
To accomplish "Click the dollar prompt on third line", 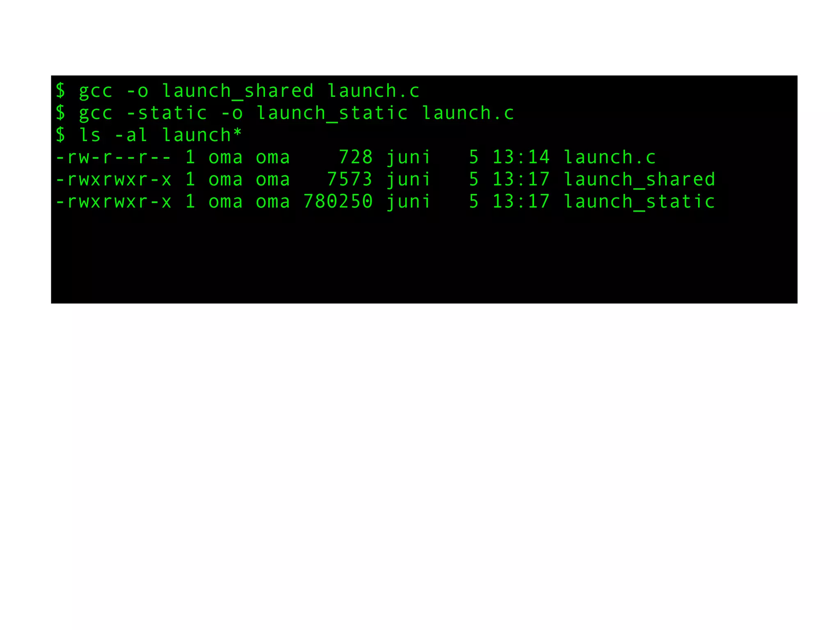I will [x=61, y=135].
